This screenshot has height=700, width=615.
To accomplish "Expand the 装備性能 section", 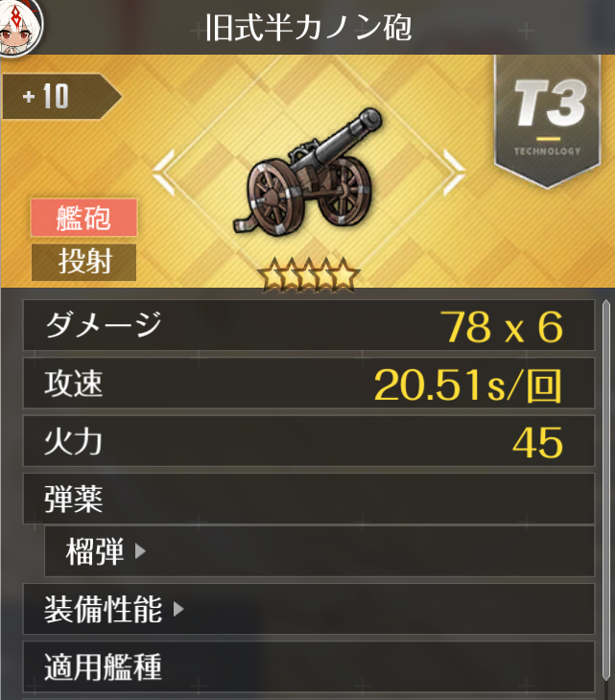I will pyautogui.click(x=309, y=609).
